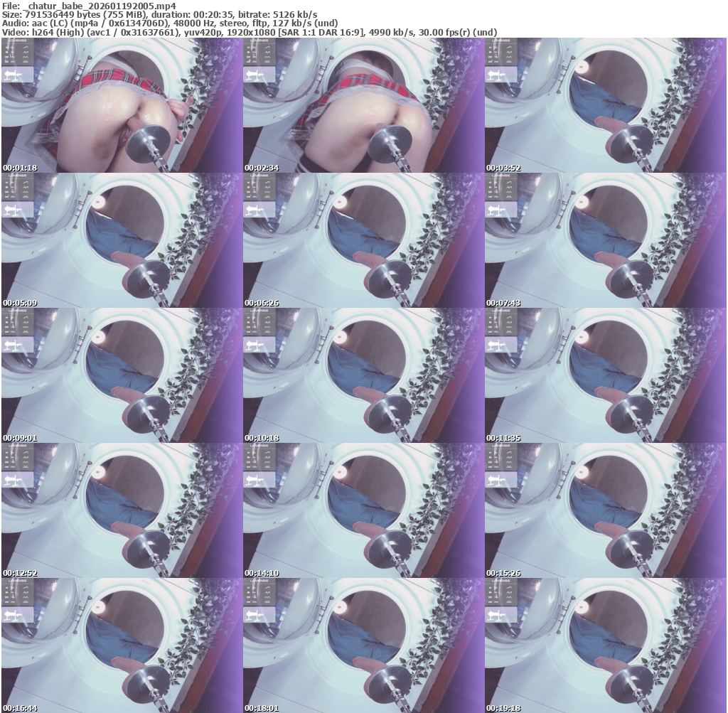Select the frame at 00:18:01
728x713 pixels.
click(363, 645)
